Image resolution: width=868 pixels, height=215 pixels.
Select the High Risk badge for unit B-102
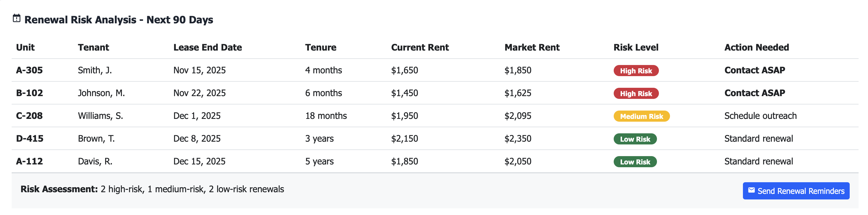[636, 93]
